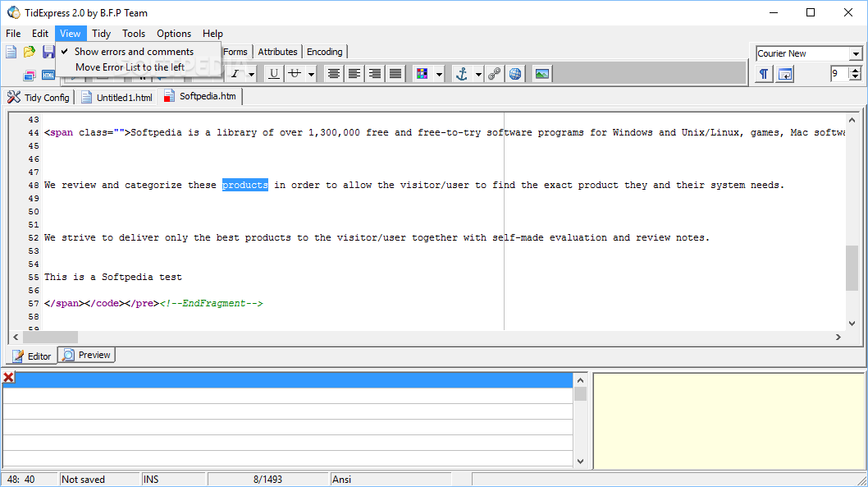Expand the strikethrough dropdown arrow
Viewport: 868px width, 487px height.
pos(311,74)
